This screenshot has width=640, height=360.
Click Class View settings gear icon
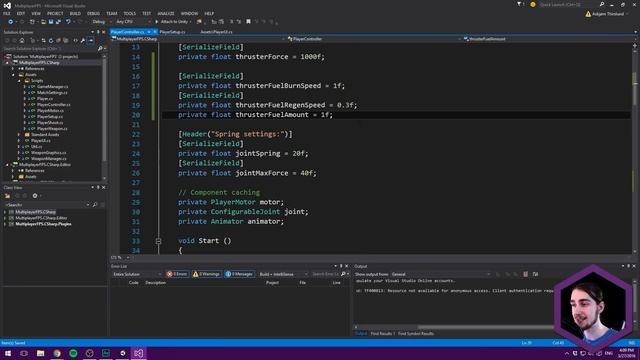(35, 196)
